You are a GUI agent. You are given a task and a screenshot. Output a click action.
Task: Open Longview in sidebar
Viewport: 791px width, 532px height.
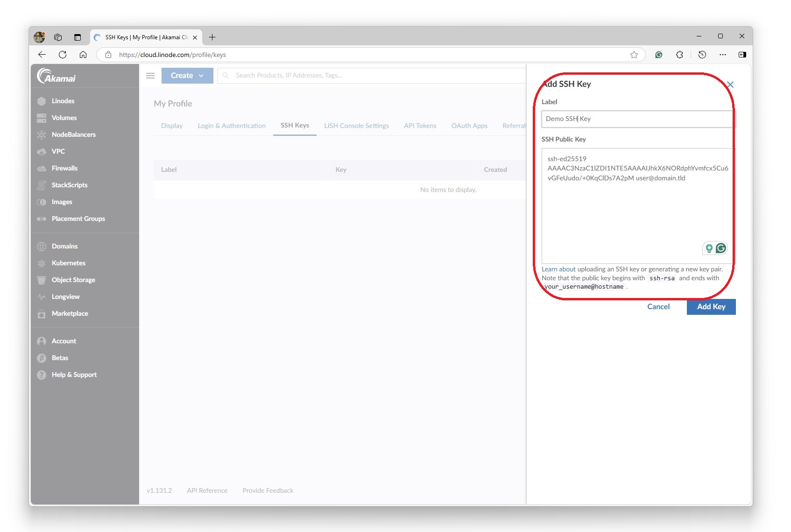[x=65, y=297]
